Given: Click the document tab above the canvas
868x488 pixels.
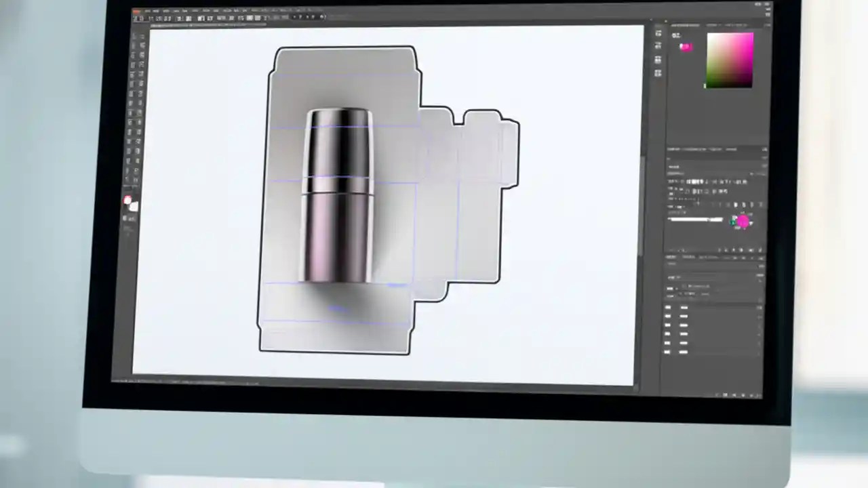Looking at the screenshot, I should (203, 26).
